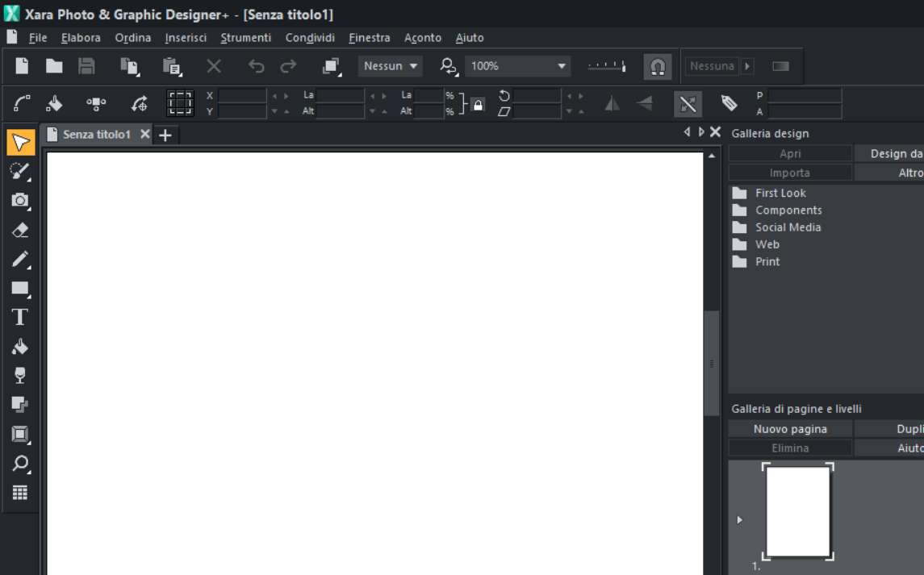Select the Selector arrow tool
Screen dimensions: 924x575
click(21, 142)
